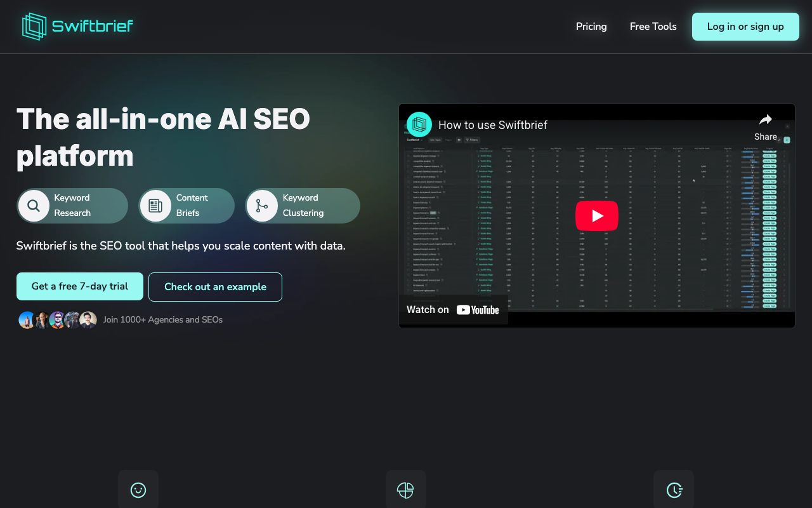The width and height of the screenshot is (812, 508).
Task: Open the Free Tools menu item
Action: (653, 27)
